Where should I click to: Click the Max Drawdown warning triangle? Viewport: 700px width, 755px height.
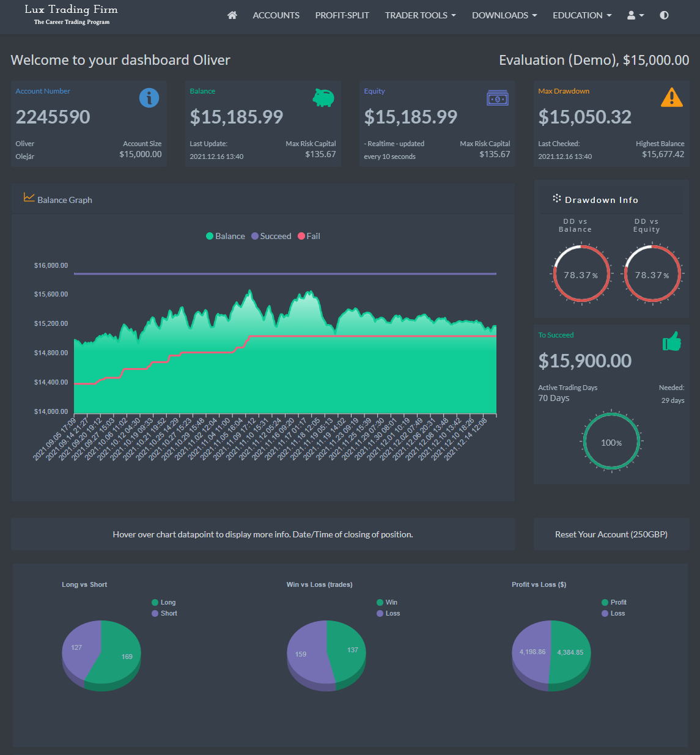click(x=672, y=97)
